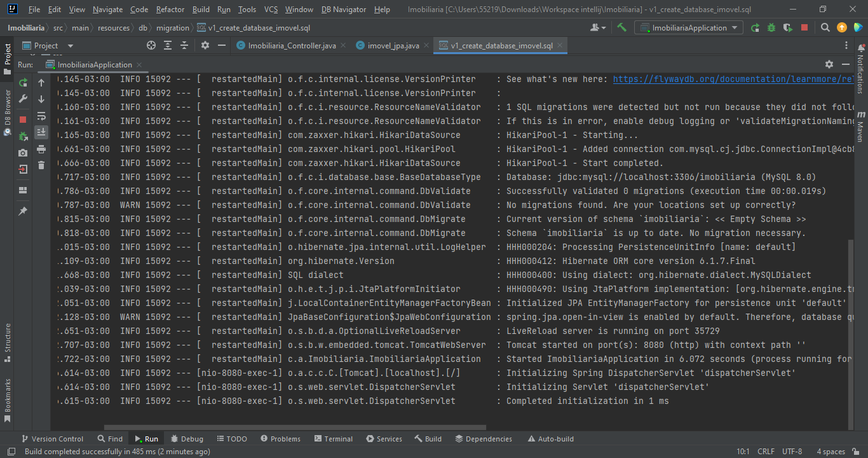Image resolution: width=868 pixels, height=458 pixels.
Task: Toggle Project side tool window
Action: pyautogui.click(x=7, y=59)
